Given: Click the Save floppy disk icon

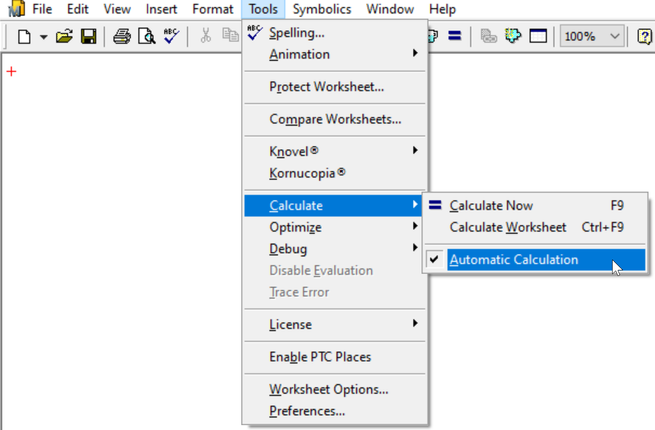Looking at the screenshot, I should tap(88, 37).
